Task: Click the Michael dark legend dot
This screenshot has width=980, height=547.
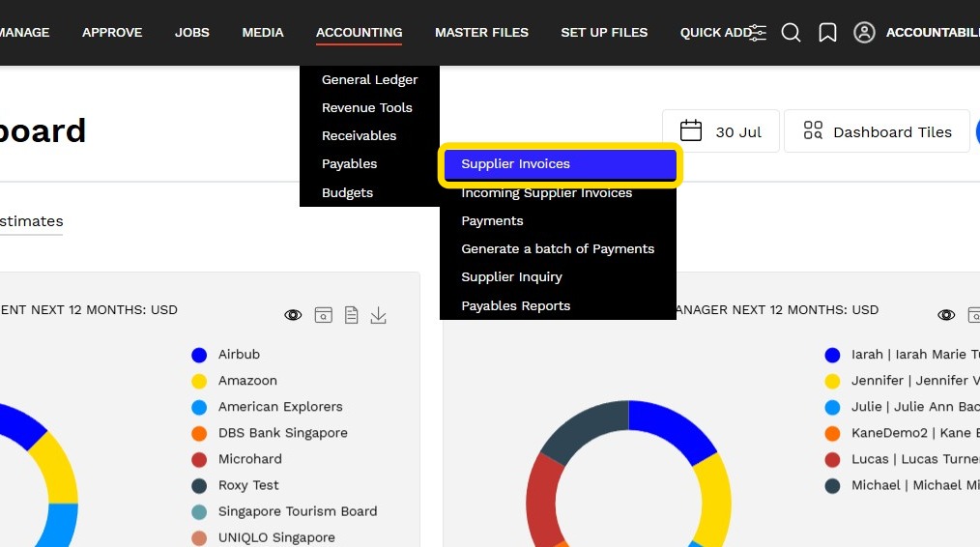Action: pos(832,486)
